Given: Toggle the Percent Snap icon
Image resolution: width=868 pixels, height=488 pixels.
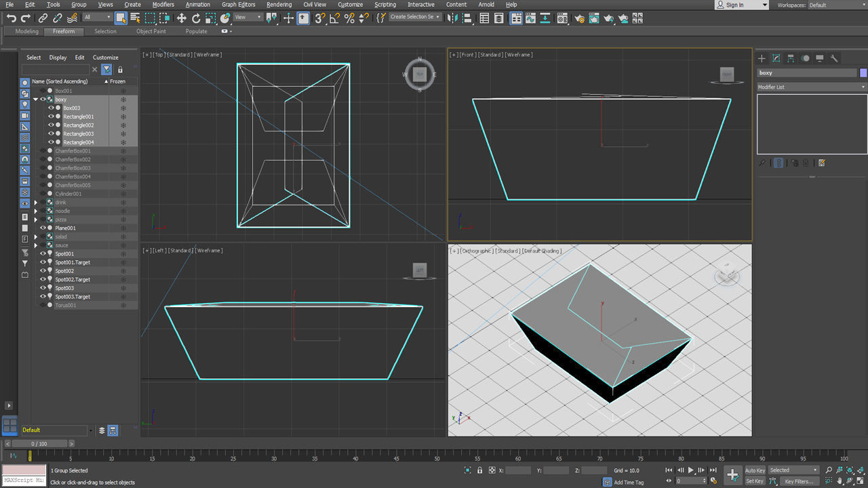Looking at the screenshot, I should [x=349, y=18].
